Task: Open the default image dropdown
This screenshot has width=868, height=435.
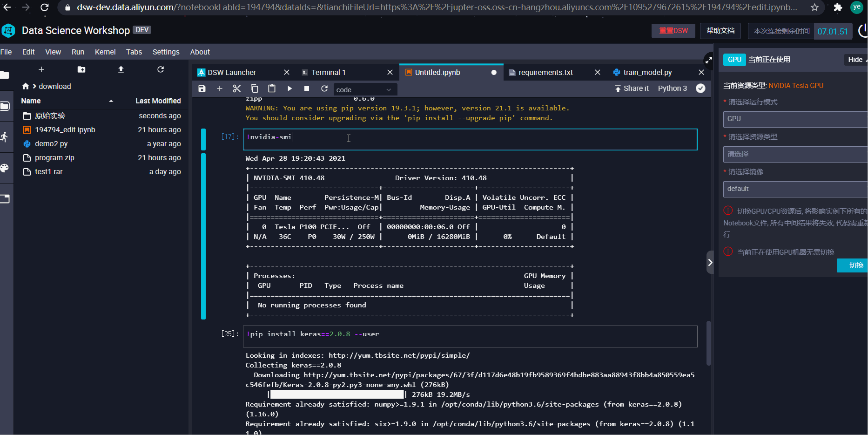Action: pos(795,189)
